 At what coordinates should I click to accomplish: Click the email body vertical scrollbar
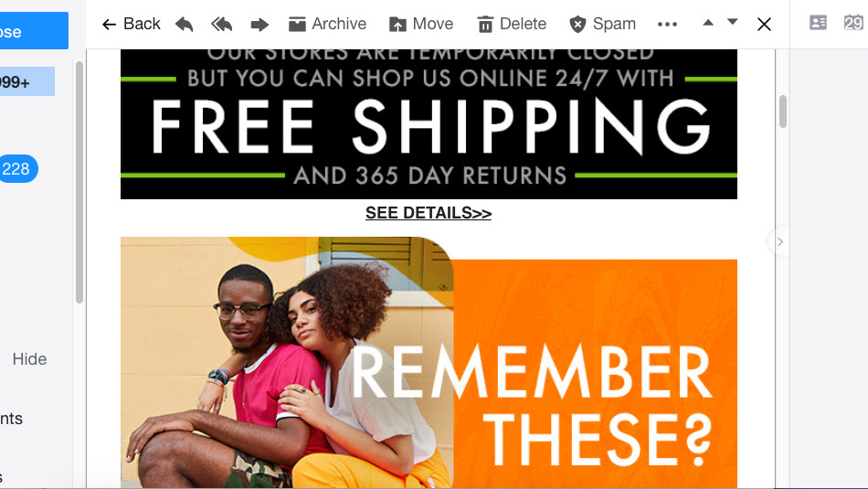click(x=782, y=112)
